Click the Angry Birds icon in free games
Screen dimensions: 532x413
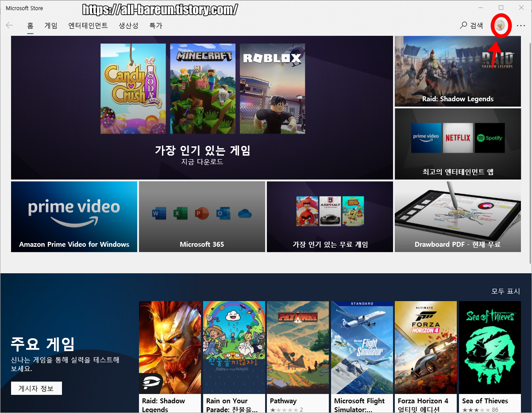point(307,211)
